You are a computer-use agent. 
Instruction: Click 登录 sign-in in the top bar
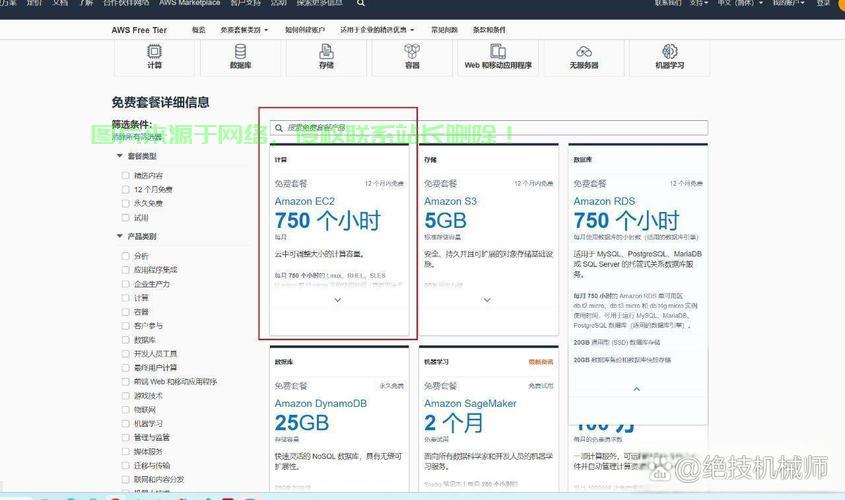(x=823, y=3)
